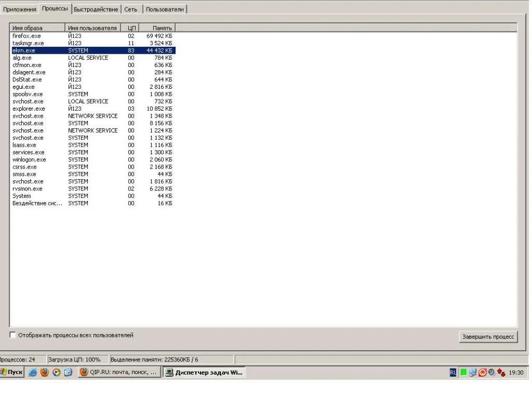Select the Бездействие сис… idle process
Screen dimensions: 532x399
tap(93, 204)
